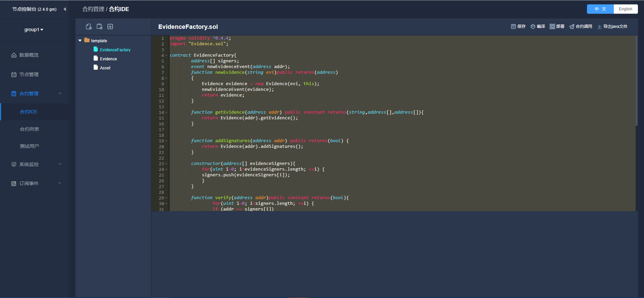
Task: Fold code at line 23 arrow
Action: [x=166, y=164]
